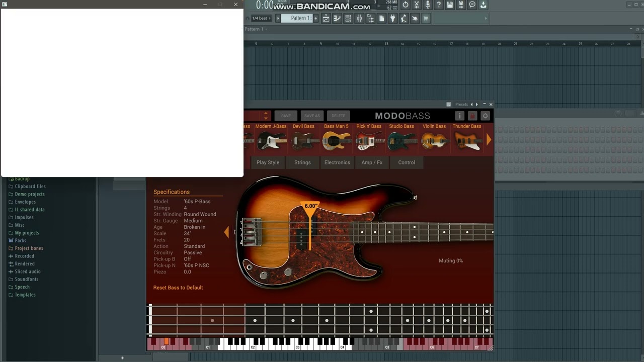Click the orange preset up/down stepper
This screenshot has width=644, height=362.
tap(267, 116)
